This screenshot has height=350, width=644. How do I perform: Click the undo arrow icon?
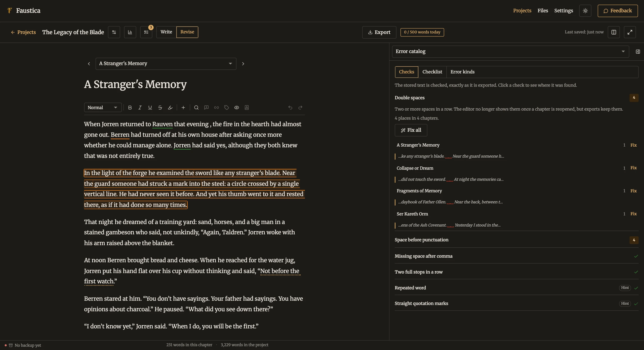290,108
